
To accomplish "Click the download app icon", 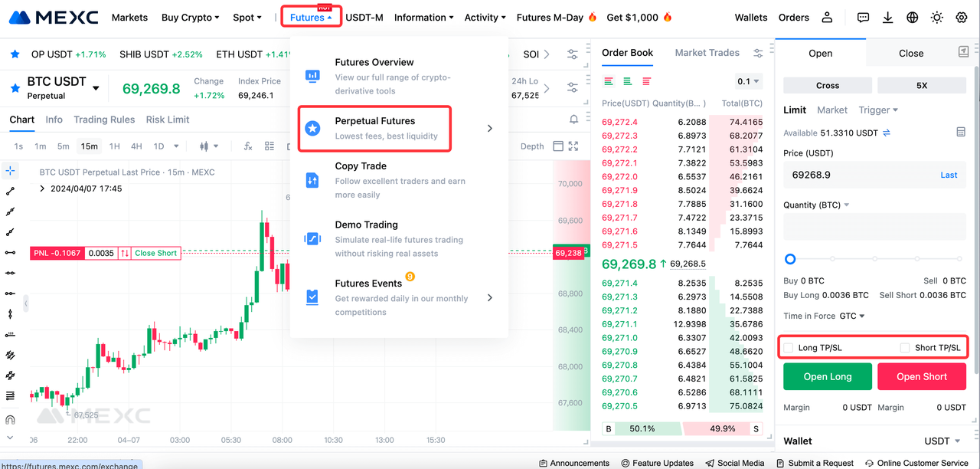I will pyautogui.click(x=887, y=18).
